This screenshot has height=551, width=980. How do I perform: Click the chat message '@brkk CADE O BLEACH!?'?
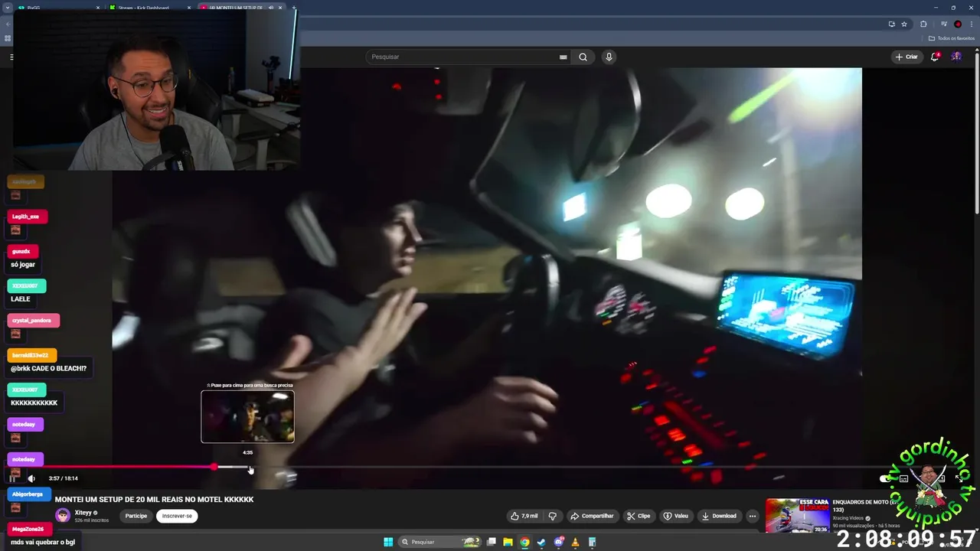click(48, 368)
